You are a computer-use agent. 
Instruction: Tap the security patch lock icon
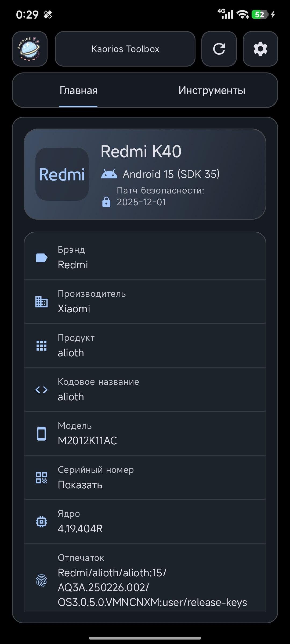(106, 202)
